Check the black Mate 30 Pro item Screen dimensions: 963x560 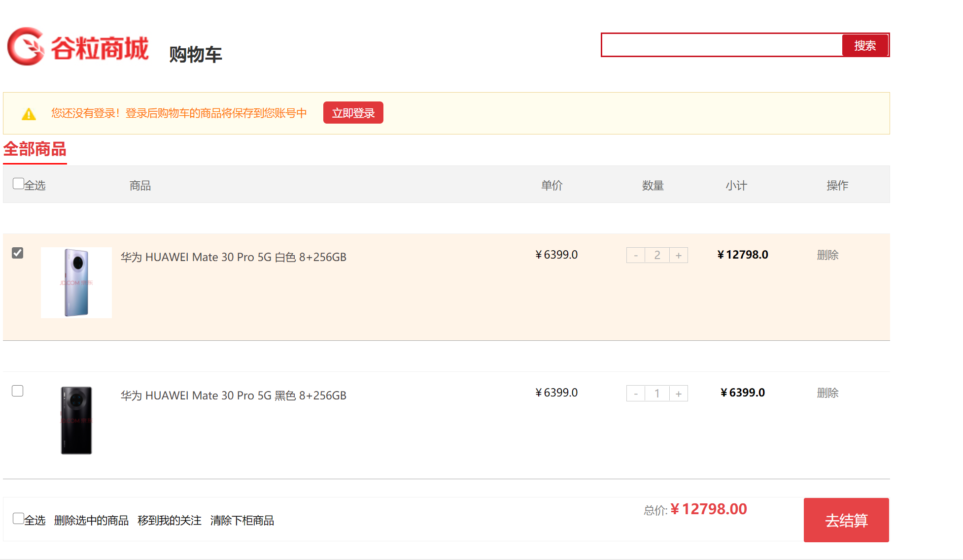click(x=18, y=391)
